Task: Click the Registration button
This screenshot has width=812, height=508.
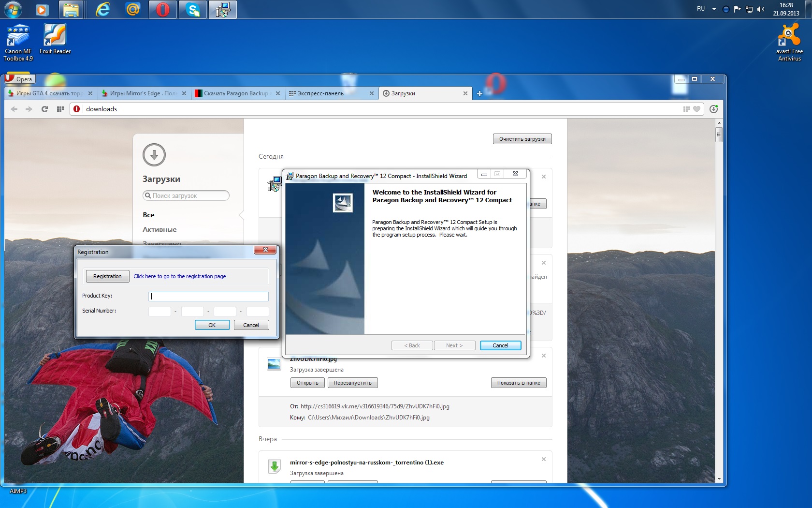Action: [x=107, y=276]
